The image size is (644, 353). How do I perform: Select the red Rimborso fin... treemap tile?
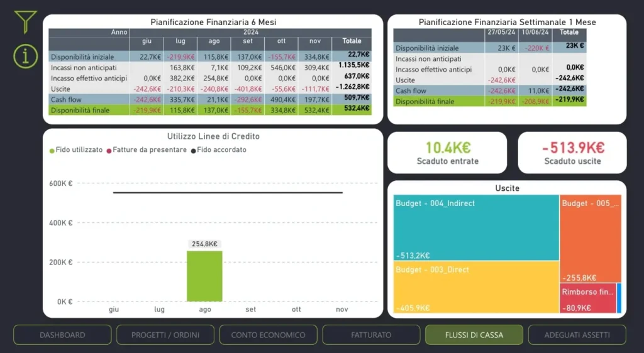pyautogui.click(x=588, y=298)
